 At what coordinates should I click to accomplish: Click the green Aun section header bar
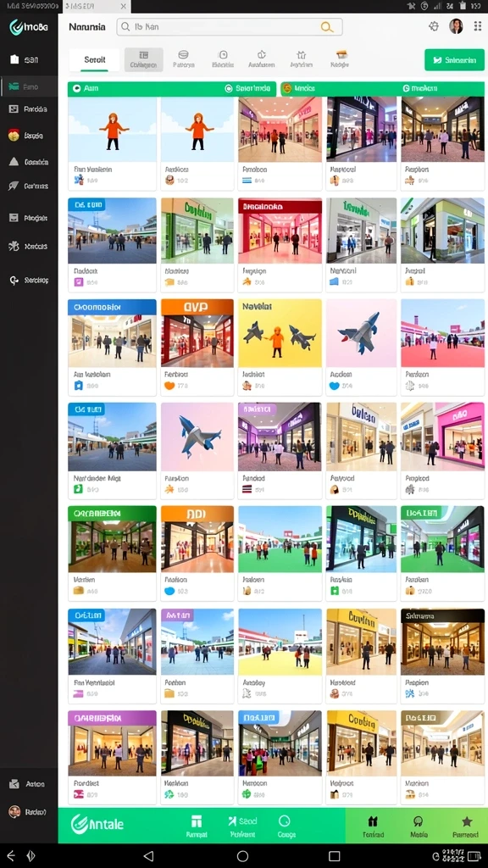click(x=171, y=88)
